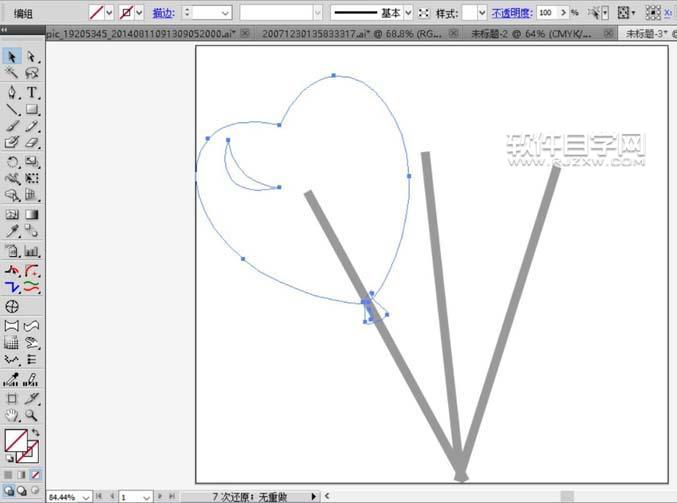Select the black arrow Selection tool
Screen dimensions: 677x503
tap(12, 57)
